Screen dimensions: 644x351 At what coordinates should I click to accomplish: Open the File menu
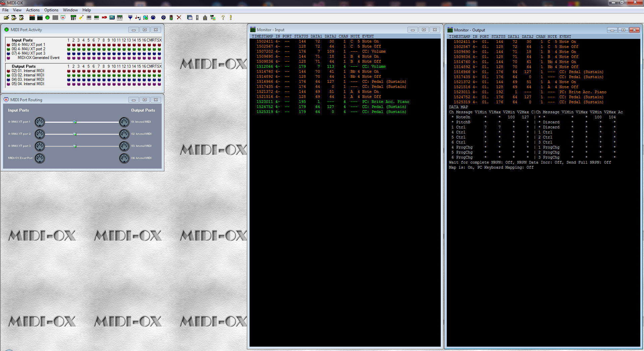click(5, 10)
